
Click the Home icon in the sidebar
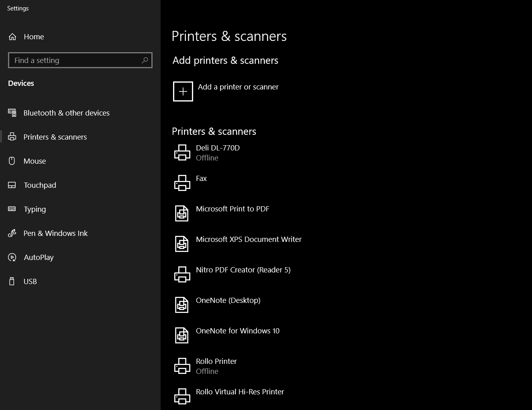coord(12,37)
